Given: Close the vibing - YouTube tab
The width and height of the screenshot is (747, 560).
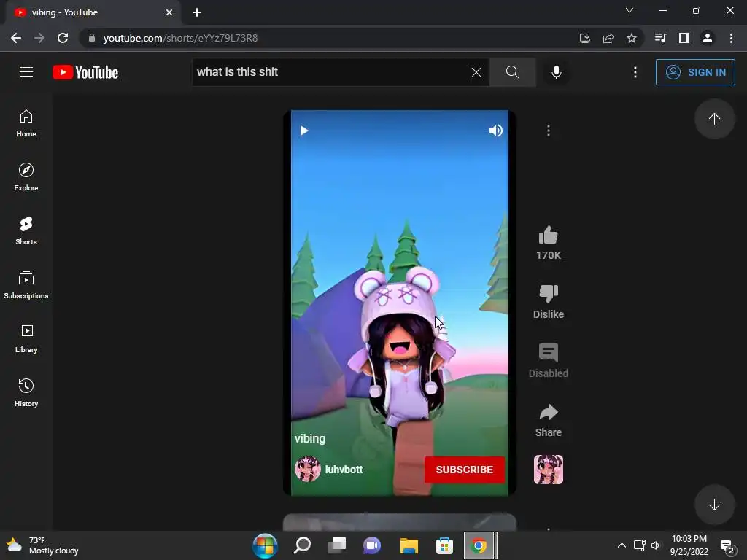Looking at the screenshot, I should pos(169,12).
